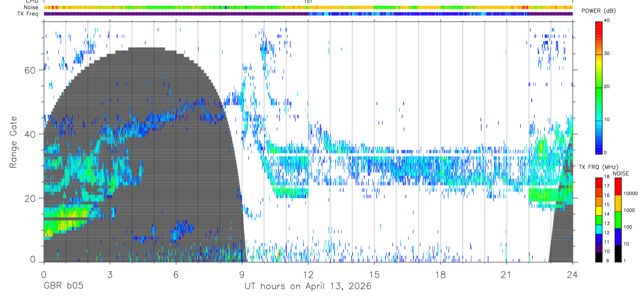Click the 1000 label on the NOISE scale
This screenshot has height=297, width=644.
coord(630,210)
